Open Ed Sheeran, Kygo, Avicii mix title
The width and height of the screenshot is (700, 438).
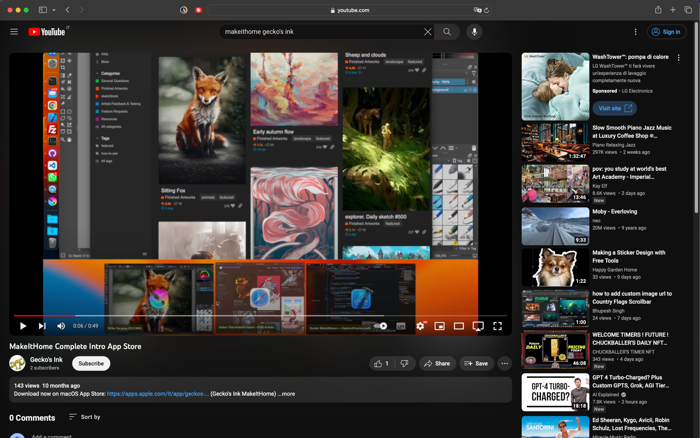pos(632,424)
